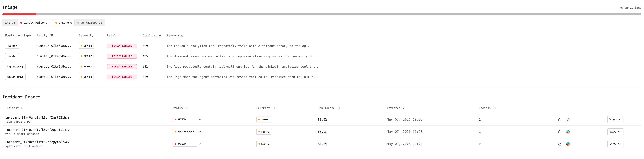Read reasoning about tool-call entries for LinkedIn
This screenshot has height=159, width=644.
[x=242, y=67]
